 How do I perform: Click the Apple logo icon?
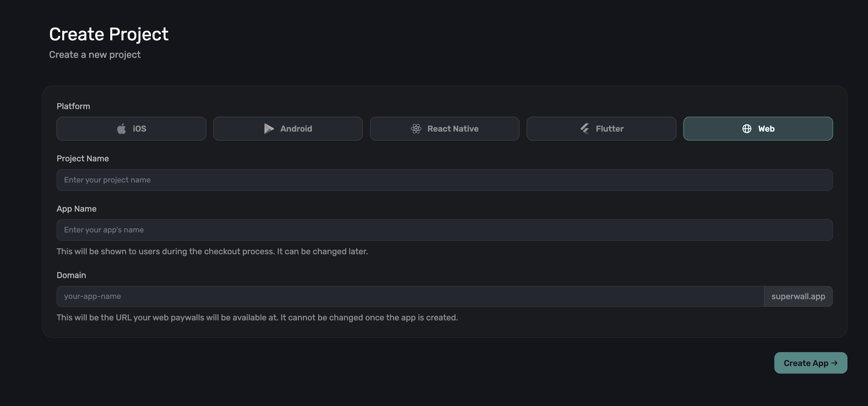pyautogui.click(x=121, y=129)
